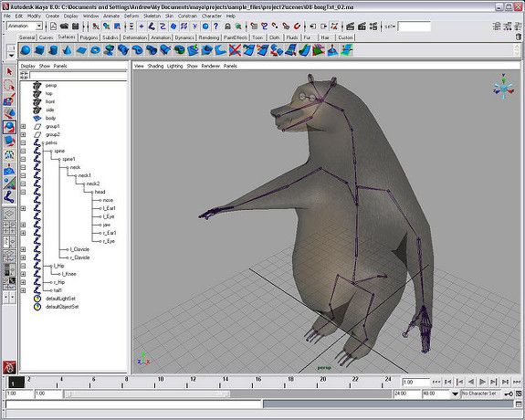Click the view axis cube gizmo

click(504, 88)
